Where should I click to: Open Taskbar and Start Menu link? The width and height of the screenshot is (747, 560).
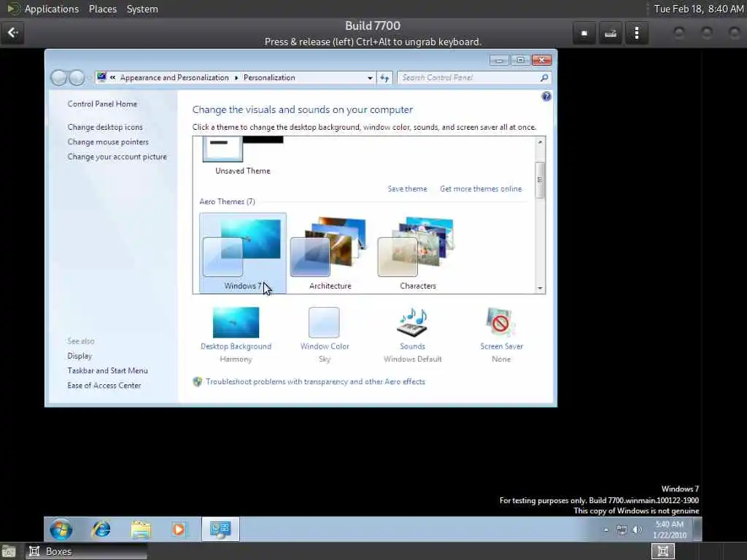(x=108, y=370)
